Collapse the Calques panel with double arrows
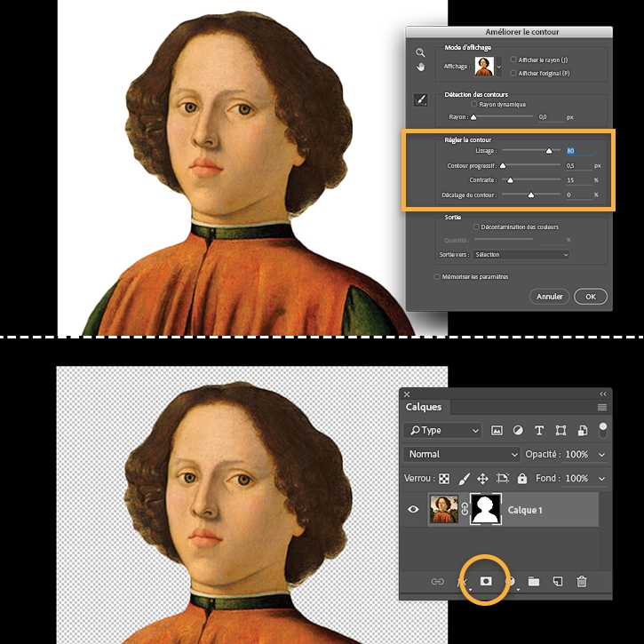The width and height of the screenshot is (644, 644). pos(602,394)
